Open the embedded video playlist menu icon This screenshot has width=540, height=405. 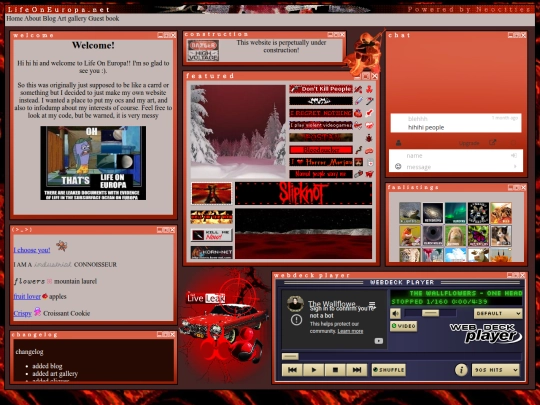click(x=372, y=304)
